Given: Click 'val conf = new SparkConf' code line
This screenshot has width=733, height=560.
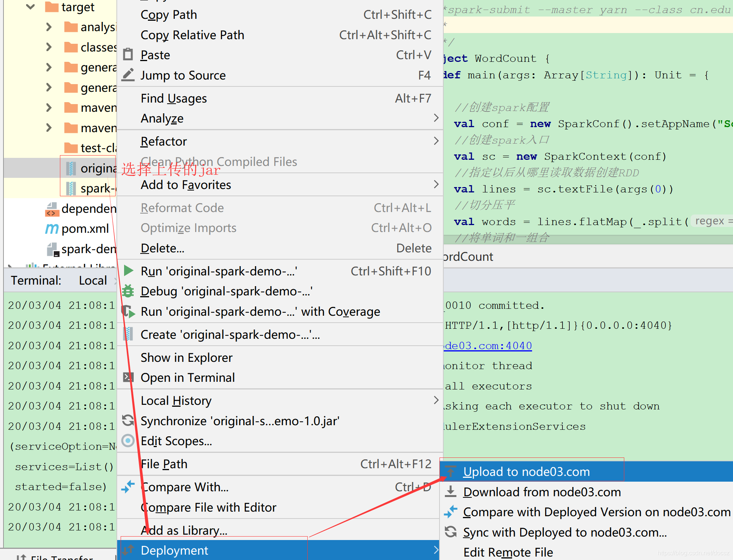Looking at the screenshot, I should point(593,124).
